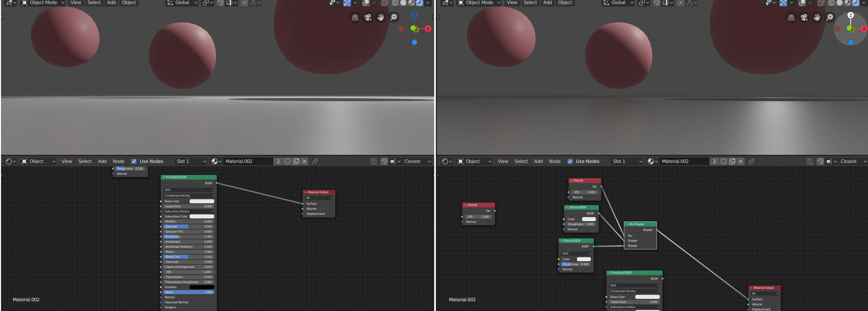Viewport: 868px width, 311px height.
Task: Open Object menu in left viewport header
Action: 129,3
